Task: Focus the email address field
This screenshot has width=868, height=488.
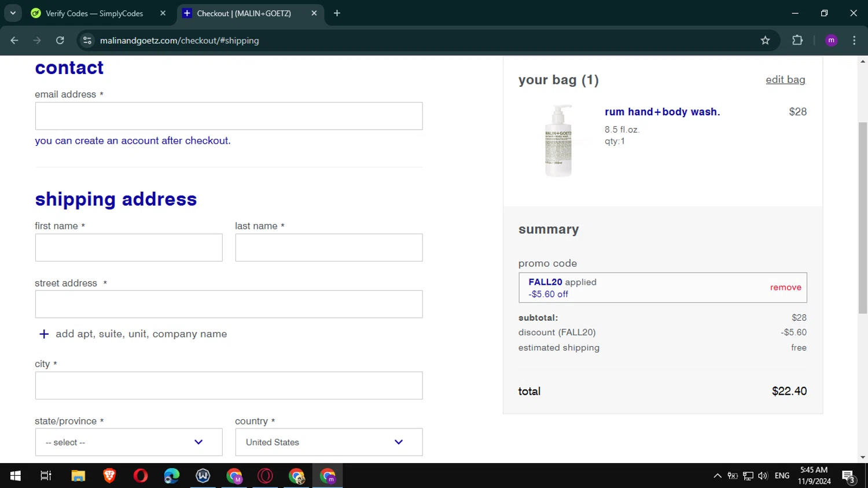Action: tap(229, 116)
